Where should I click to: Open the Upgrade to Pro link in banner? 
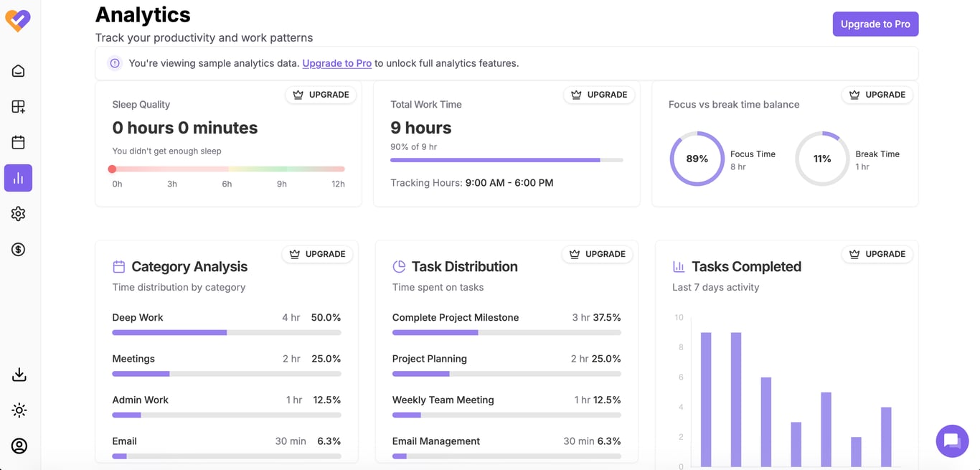pos(336,63)
